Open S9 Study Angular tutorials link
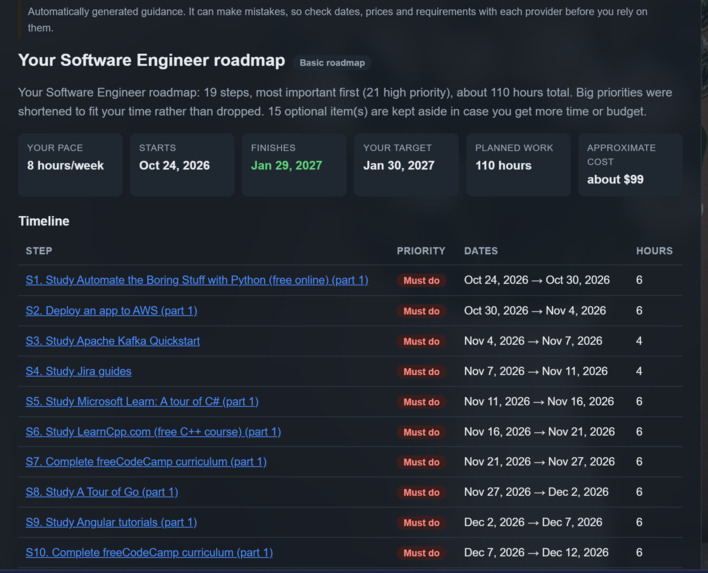 tap(112, 522)
